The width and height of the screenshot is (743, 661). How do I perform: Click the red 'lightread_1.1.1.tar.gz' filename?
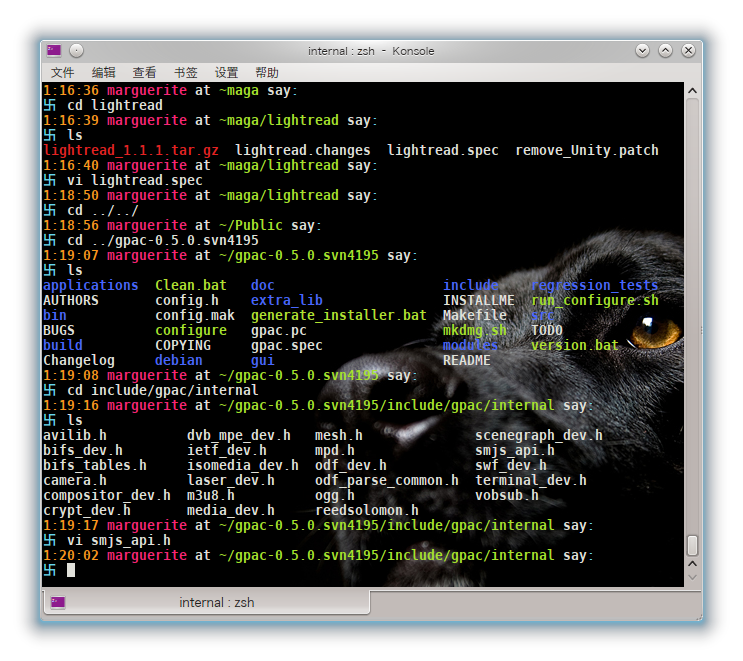tap(131, 150)
